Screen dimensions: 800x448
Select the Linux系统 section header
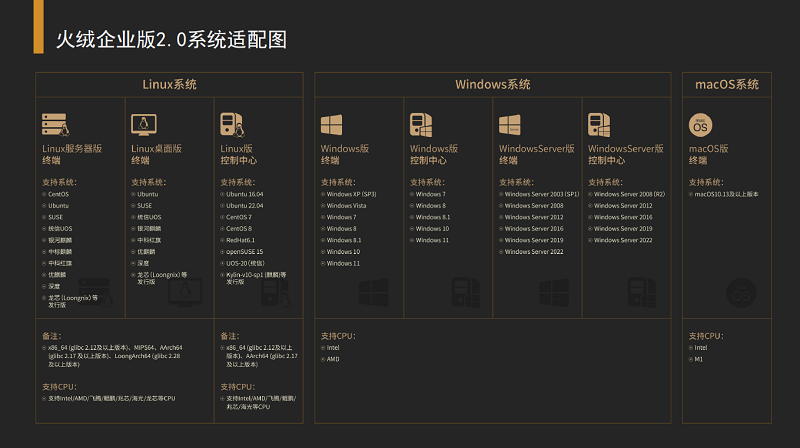(169, 84)
